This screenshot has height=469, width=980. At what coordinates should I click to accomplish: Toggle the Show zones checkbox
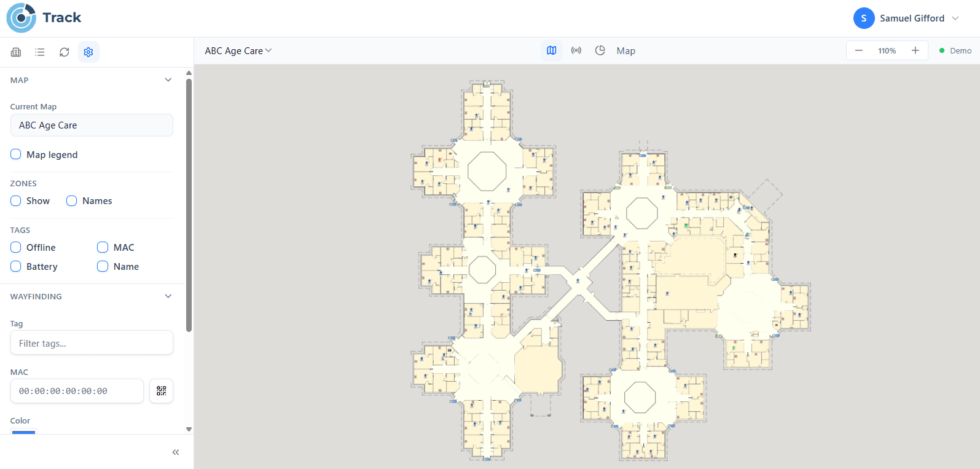16,201
